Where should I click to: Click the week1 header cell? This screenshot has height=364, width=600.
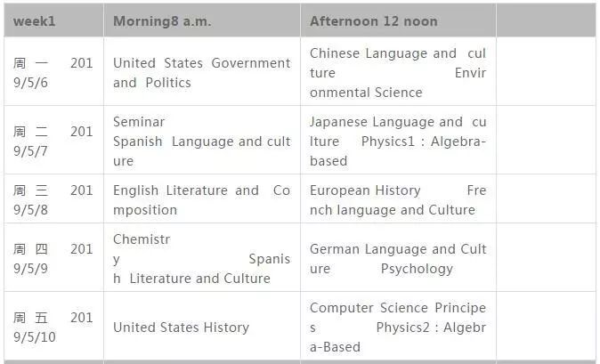[x=54, y=20]
